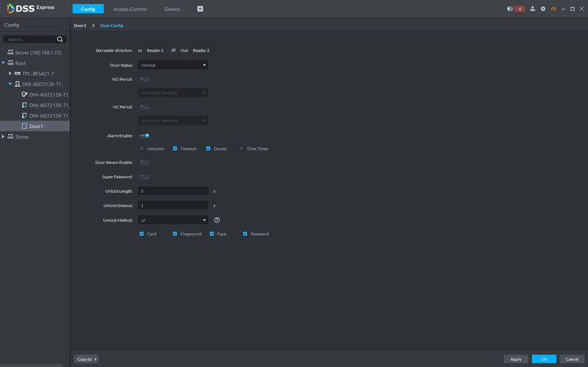The image size is (588, 367).
Task: Enable the Super Password switch
Action: point(144,177)
